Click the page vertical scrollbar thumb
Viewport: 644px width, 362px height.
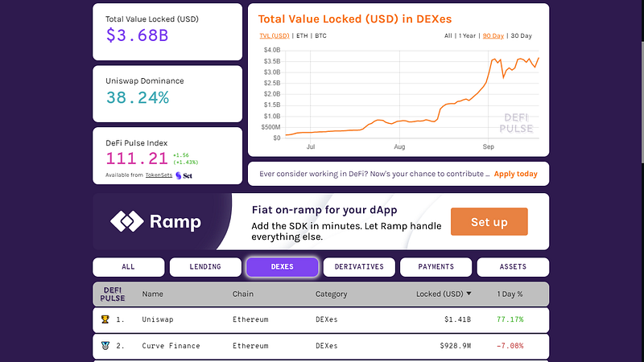[642, 103]
